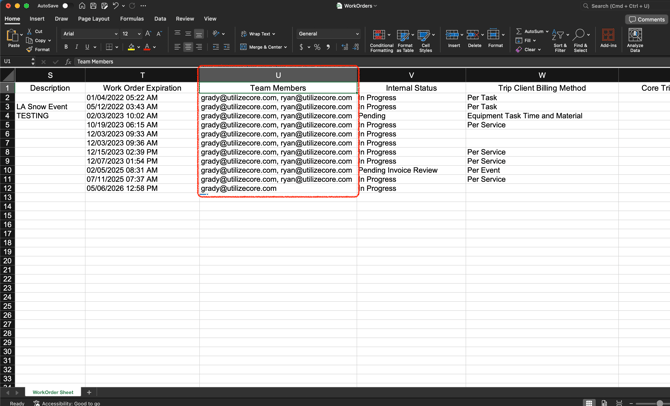The width and height of the screenshot is (670, 406).
Task: Open the Add-ins gallery
Action: pos(608,38)
